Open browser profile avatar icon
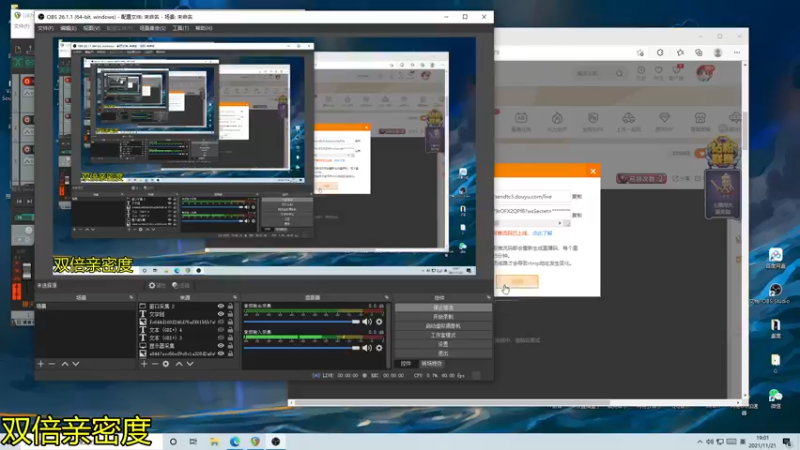This screenshot has height=450, width=800. point(718,53)
